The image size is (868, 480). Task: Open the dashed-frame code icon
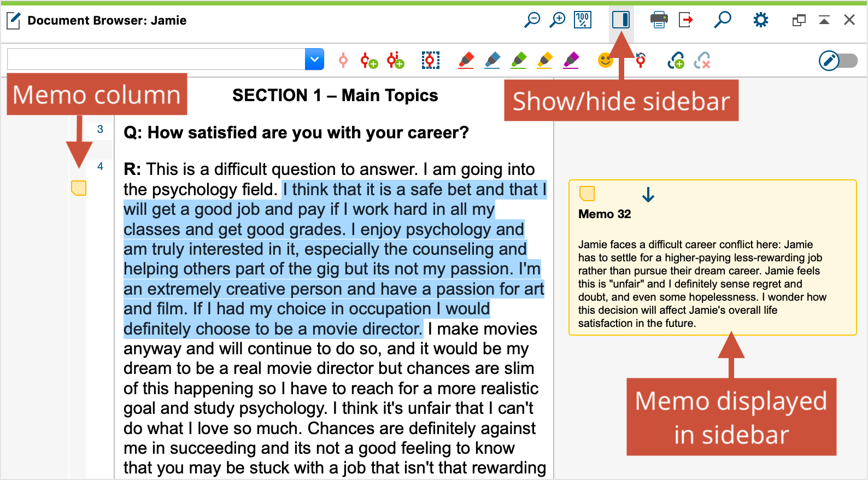tap(431, 60)
